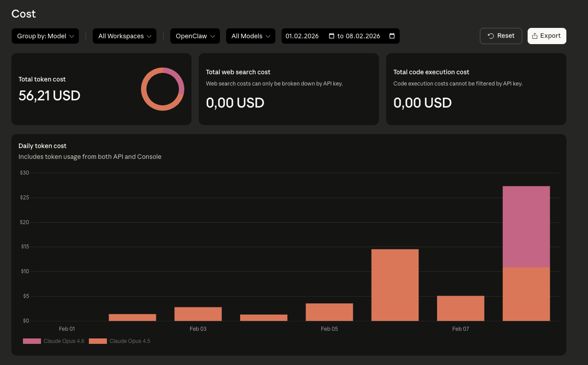Click the end date field 08.02.2026
Image resolution: width=588 pixels, height=365 pixels.
[363, 36]
